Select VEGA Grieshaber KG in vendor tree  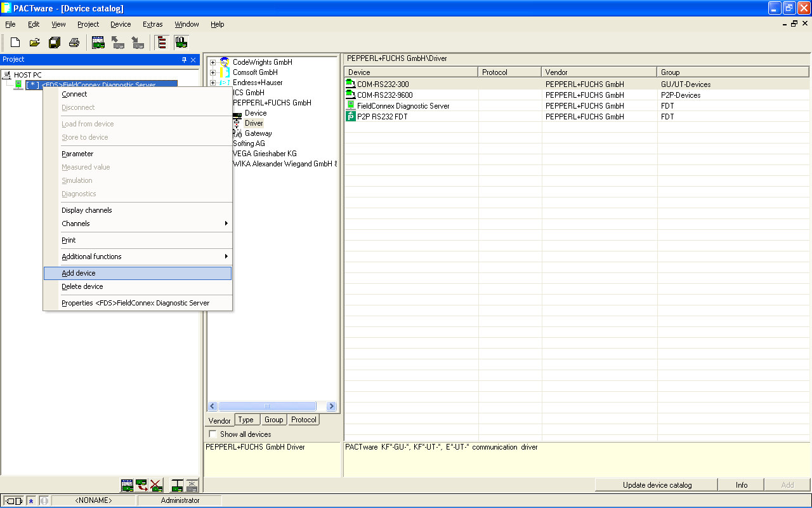pyautogui.click(x=265, y=154)
